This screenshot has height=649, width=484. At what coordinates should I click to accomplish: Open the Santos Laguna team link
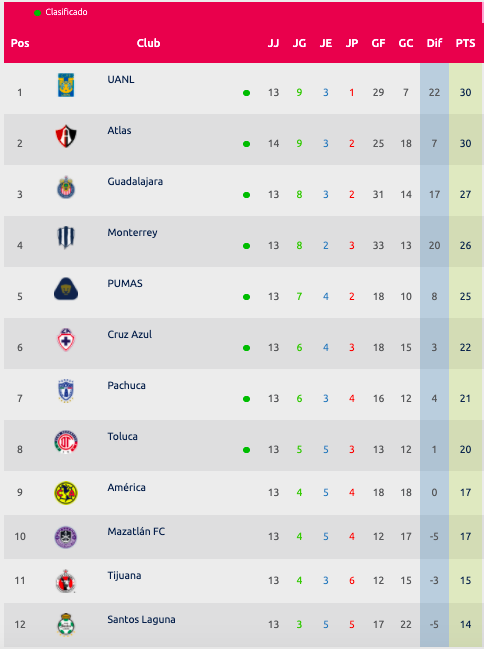tap(141, 620)
